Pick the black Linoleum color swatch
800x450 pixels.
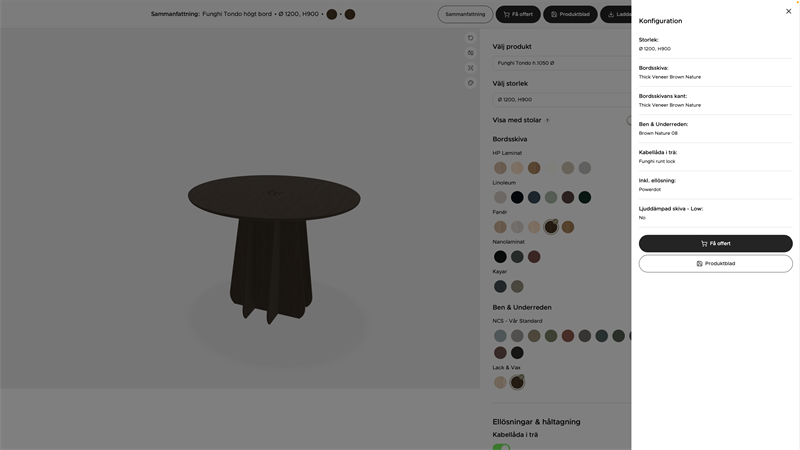tap(517, 197)
